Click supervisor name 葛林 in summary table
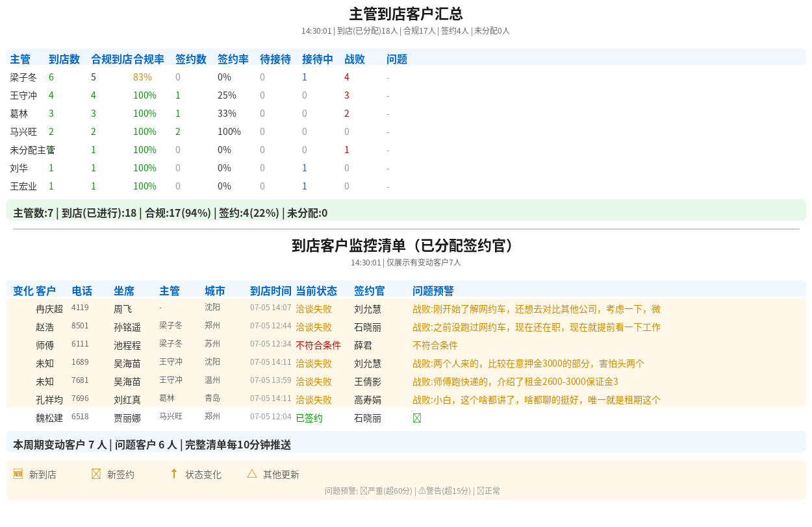 point(19,114)
